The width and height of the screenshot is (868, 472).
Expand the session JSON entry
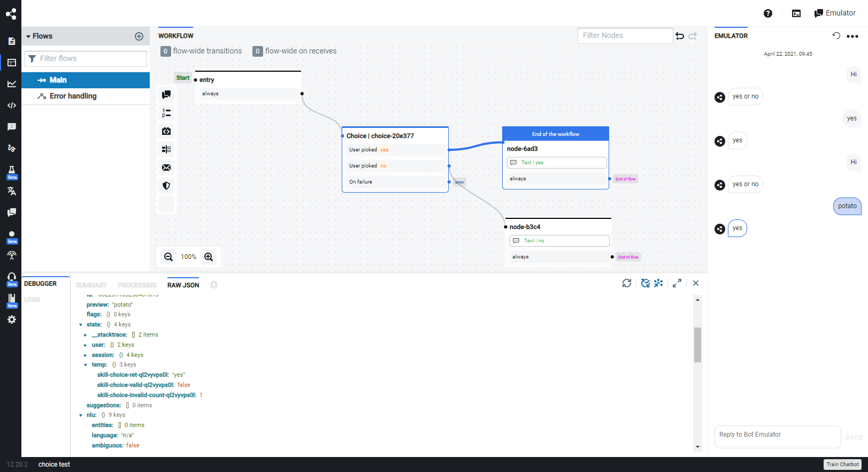(x=85, y=355)
